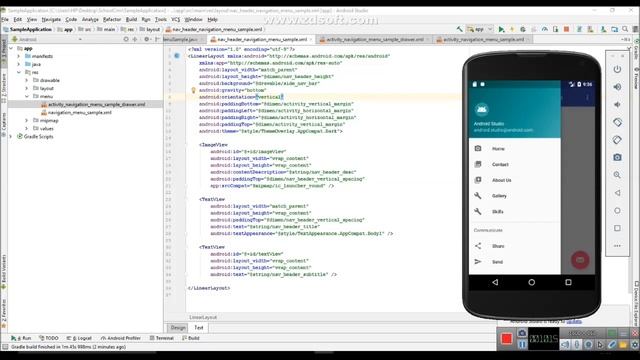The image size is (640, 360).
Task: Click scroll from source target icon
Action: [126, 39]
